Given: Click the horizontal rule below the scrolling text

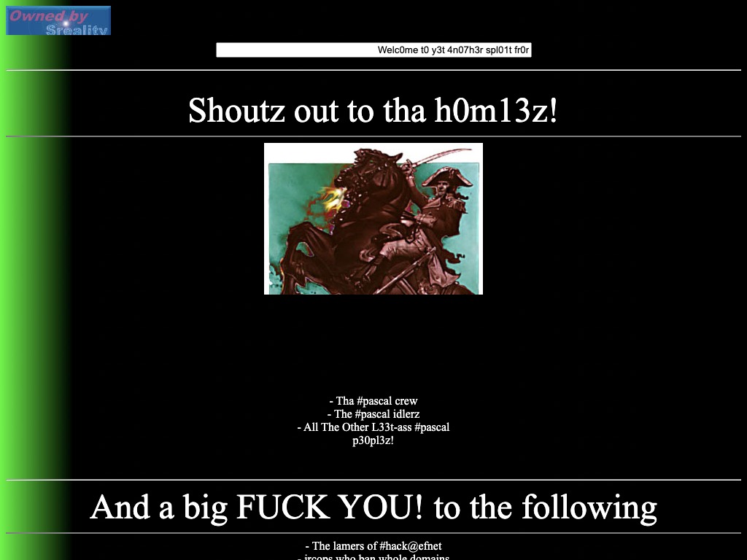Looking at the screenshot, I should pos(373,70).
